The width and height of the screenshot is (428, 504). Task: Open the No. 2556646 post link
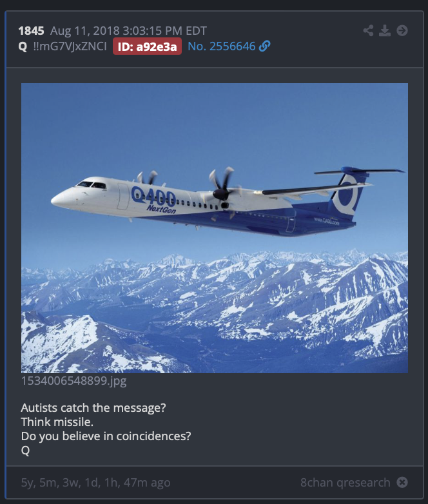[222, 46]
